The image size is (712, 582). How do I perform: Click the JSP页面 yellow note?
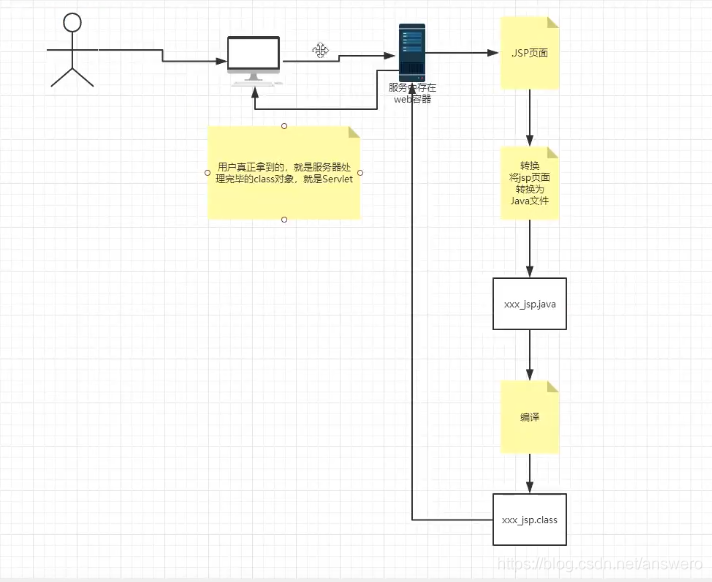[x=529, y=53]
